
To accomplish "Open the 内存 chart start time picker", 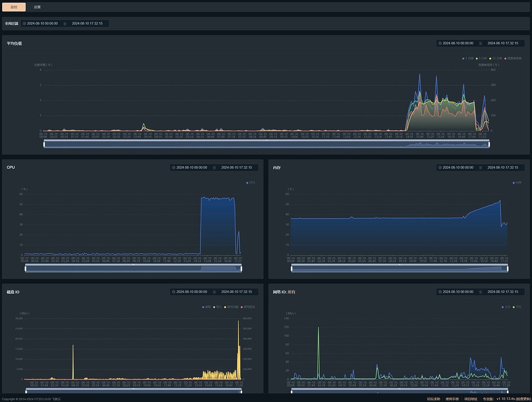I will [458, 167].
